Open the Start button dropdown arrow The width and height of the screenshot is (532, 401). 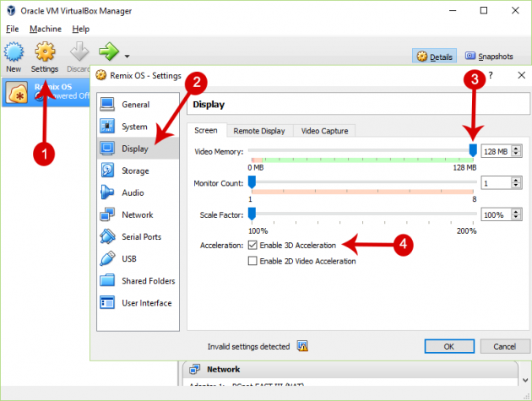tap(127, 57)
